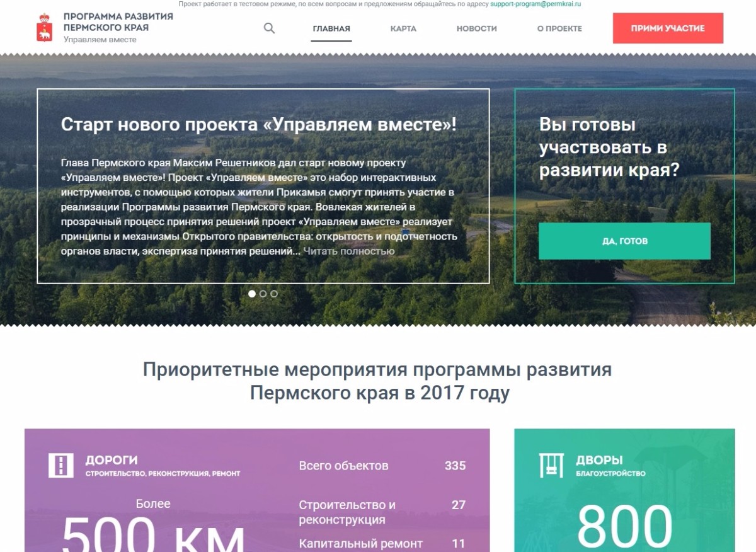Screen dimensions: 756x552
Task: Click the roads icon in Дороги card
Action: (61, 465)
